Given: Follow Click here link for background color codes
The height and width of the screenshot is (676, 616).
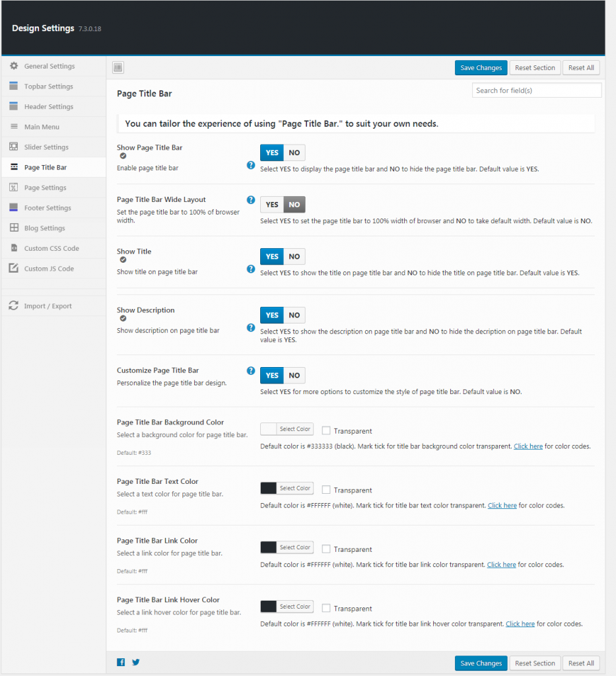Looking at the screenshot, I should (x=528, y=446).
